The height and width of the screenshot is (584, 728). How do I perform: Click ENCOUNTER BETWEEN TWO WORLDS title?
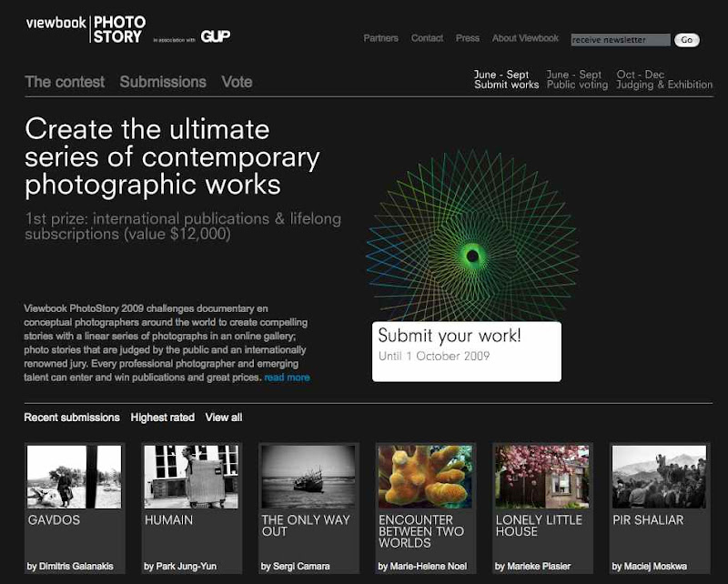click(x=421, y=531)
